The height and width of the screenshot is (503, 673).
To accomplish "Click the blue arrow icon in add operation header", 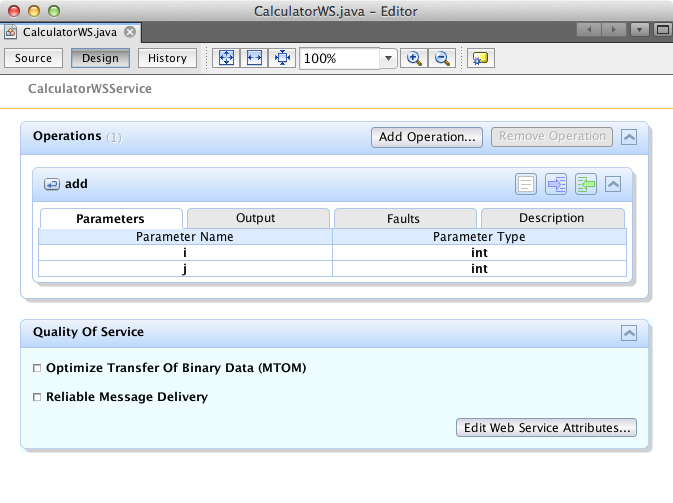I will [x=556, y=184].
